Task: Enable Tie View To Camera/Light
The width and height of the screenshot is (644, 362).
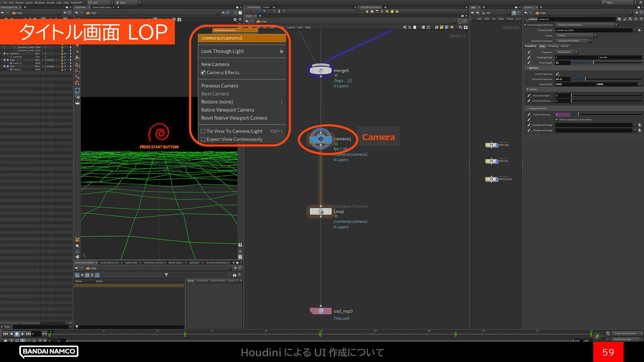Action: [203, 131]
